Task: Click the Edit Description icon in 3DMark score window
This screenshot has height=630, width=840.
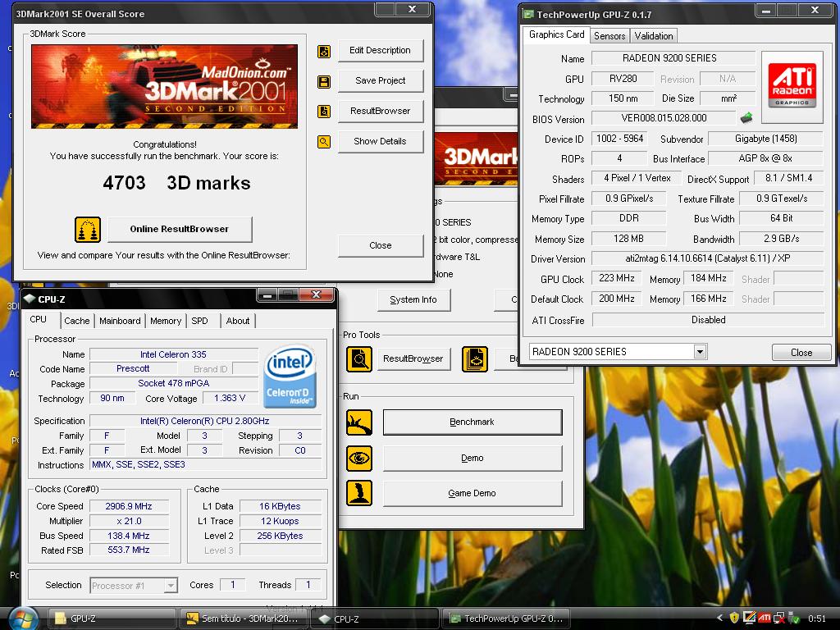Action: [x=323, y=52]
